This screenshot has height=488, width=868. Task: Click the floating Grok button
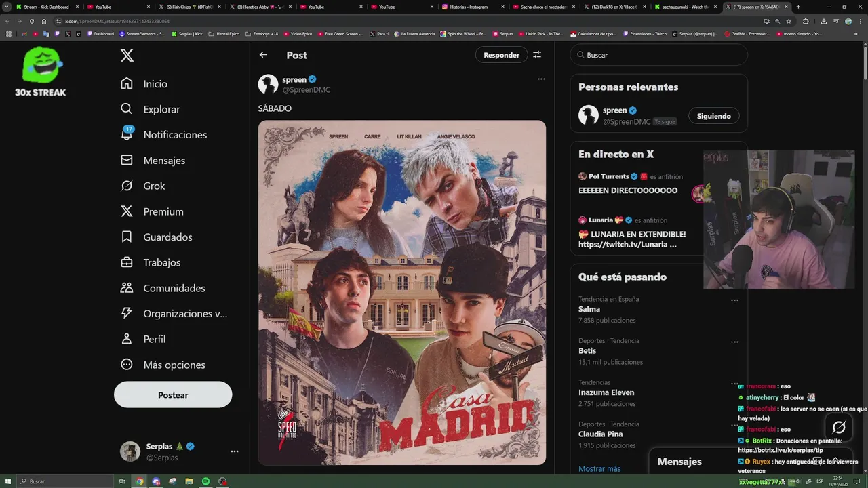[x=839, y=427]
